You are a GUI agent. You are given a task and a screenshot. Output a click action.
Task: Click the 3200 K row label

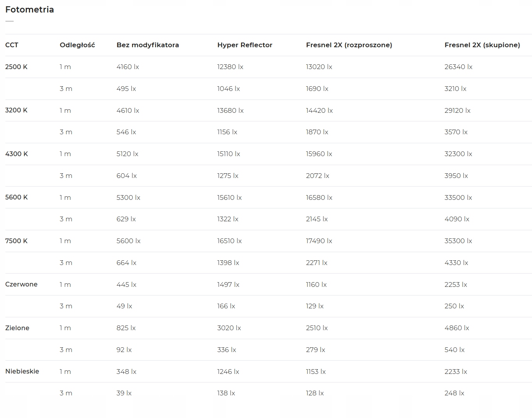click(16, 110)
